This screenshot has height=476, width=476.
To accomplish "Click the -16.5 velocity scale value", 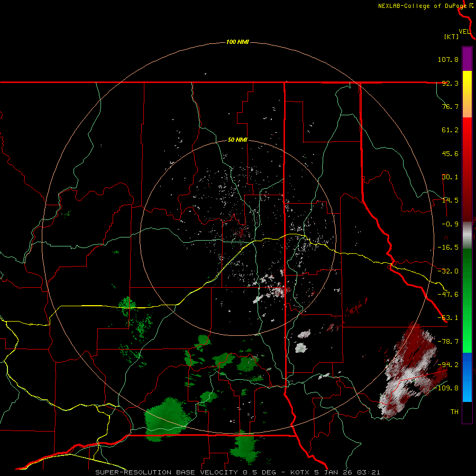I will point(448,248).
